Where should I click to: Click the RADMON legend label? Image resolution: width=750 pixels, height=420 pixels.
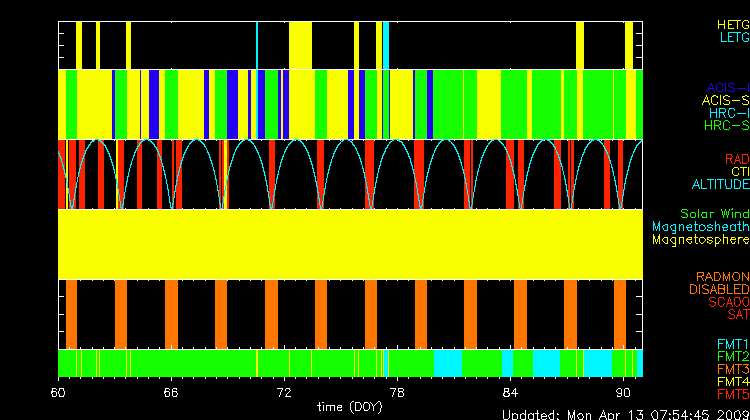point(723,276)
